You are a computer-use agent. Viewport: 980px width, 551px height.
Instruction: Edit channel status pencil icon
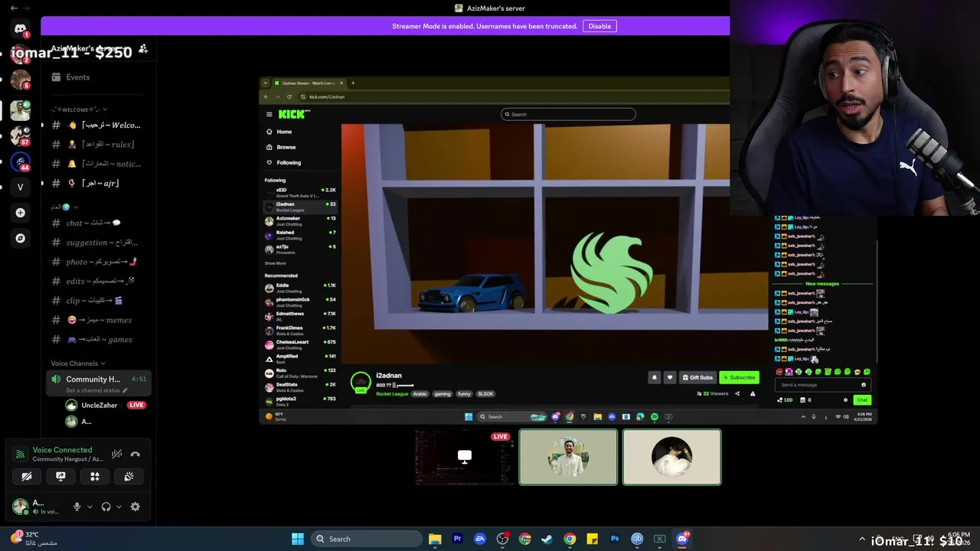click(x=125, y=390)
